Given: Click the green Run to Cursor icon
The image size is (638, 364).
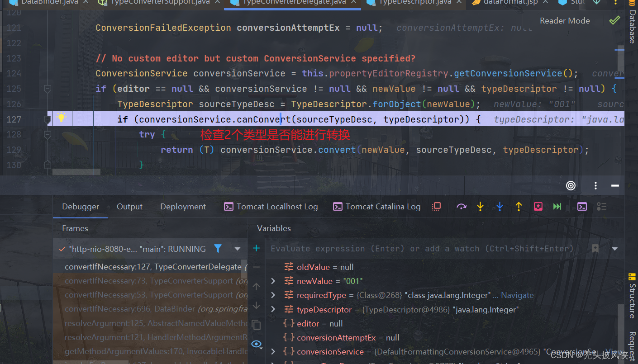Looking at the screenshot, I should (x=557, y=207).
